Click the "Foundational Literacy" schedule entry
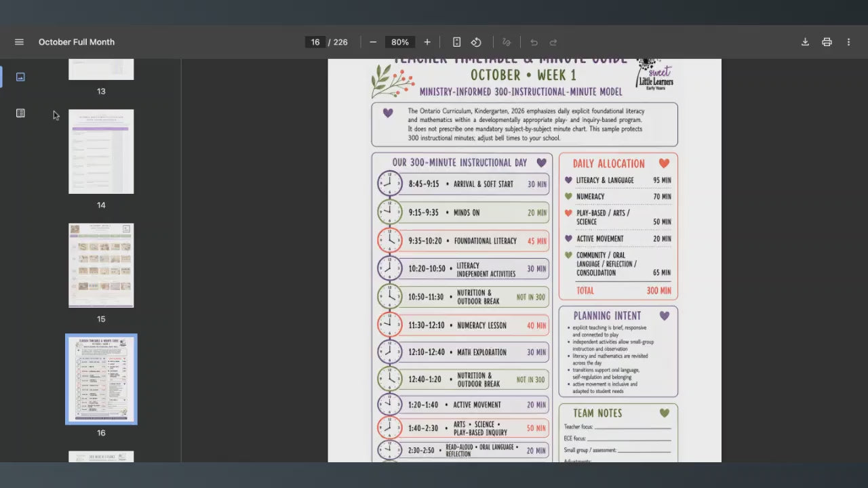 pos(486,241)
